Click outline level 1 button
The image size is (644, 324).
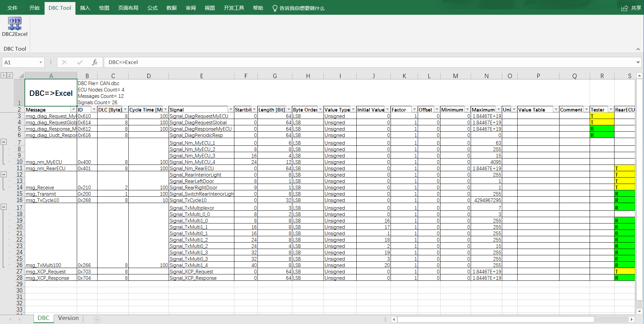[x=4, y=76]
